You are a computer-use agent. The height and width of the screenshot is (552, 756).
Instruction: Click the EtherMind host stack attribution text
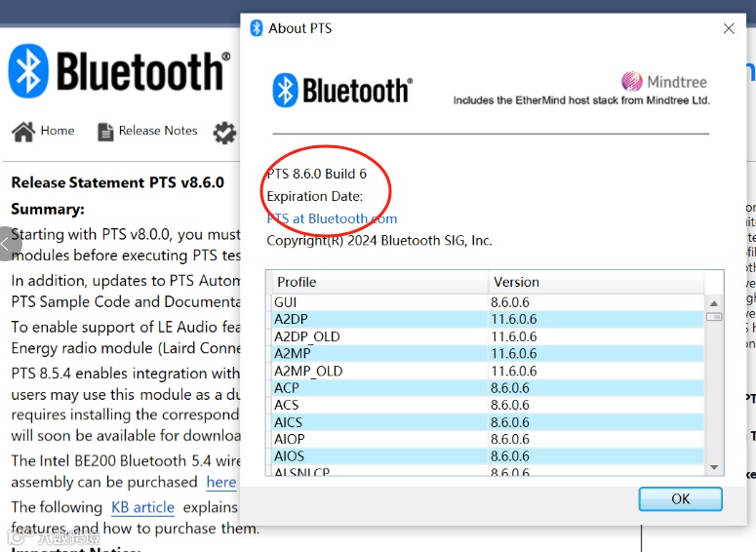(x=581, y=100)
